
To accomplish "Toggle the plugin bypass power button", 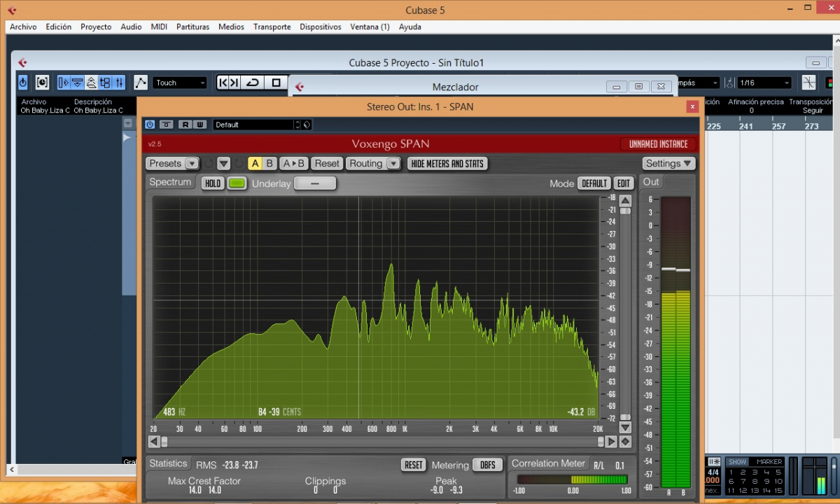I will click(x=150, y=125).
